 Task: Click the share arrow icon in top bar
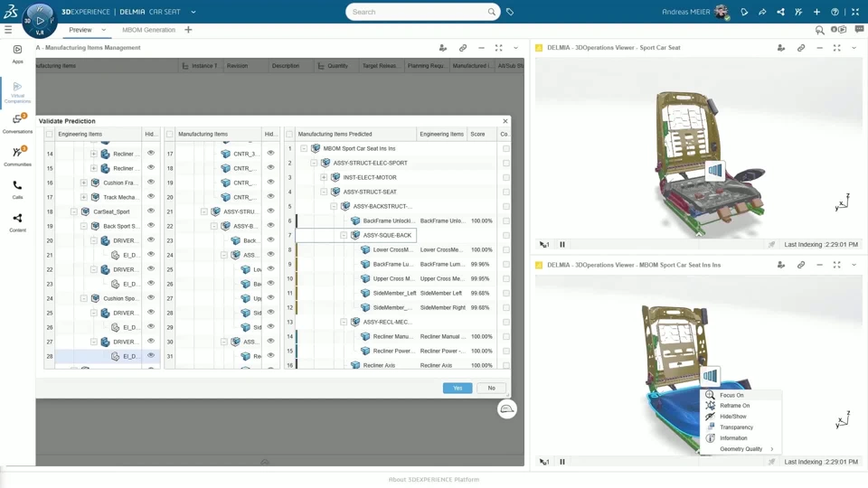coord(762,12)
